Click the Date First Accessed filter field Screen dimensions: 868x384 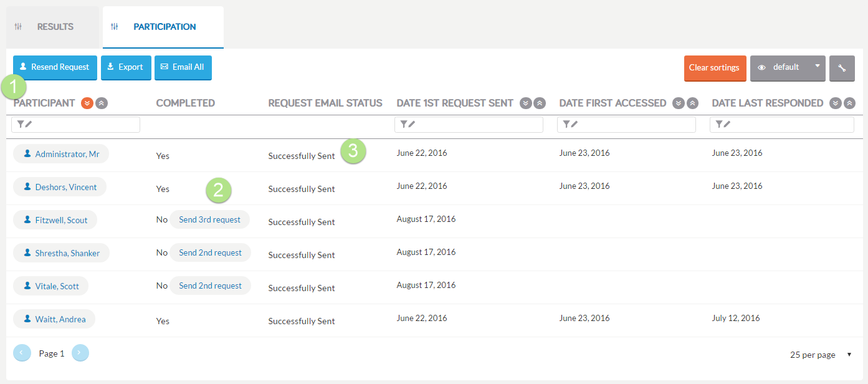[626, 125]
